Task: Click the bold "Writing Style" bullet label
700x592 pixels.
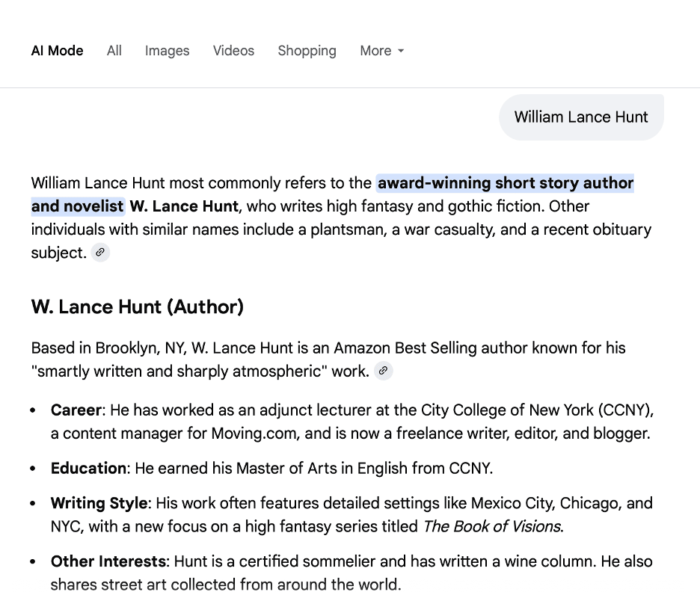Action: (x=100, y=503)
